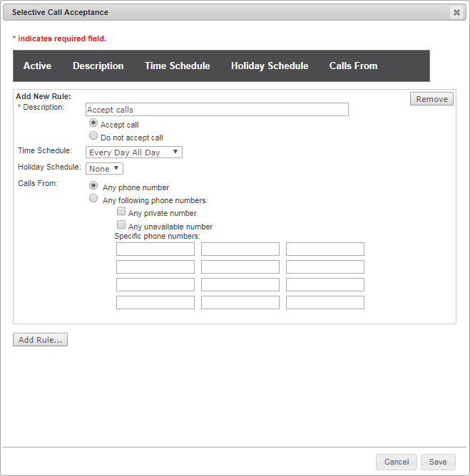
Task: Focus the Description text field
Action: 217,110
